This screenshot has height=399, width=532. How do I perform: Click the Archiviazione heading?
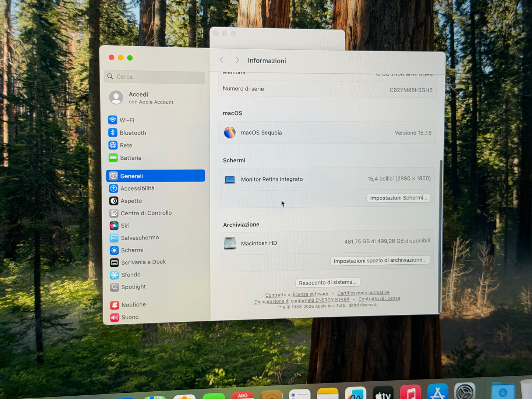241,225
